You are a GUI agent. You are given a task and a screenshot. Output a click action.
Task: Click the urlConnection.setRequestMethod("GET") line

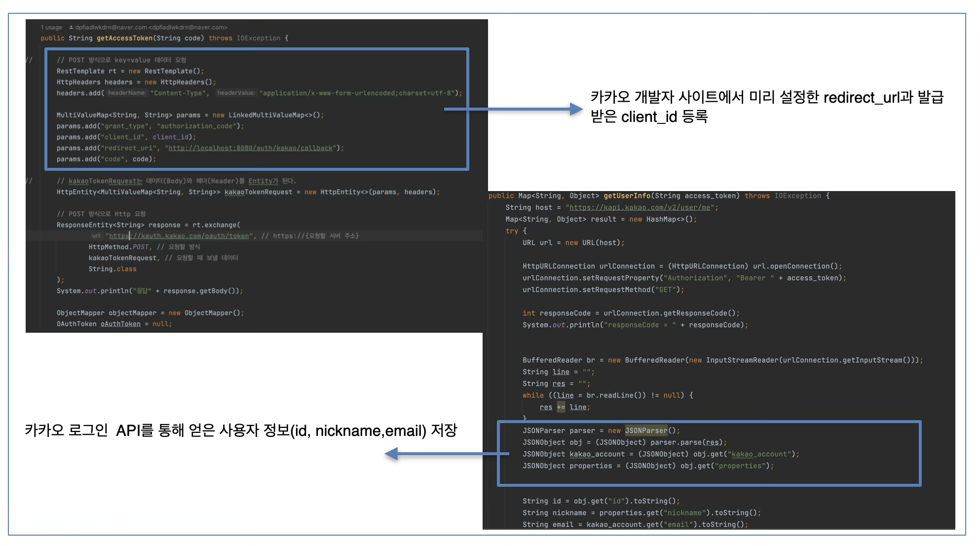pos(603,290)
